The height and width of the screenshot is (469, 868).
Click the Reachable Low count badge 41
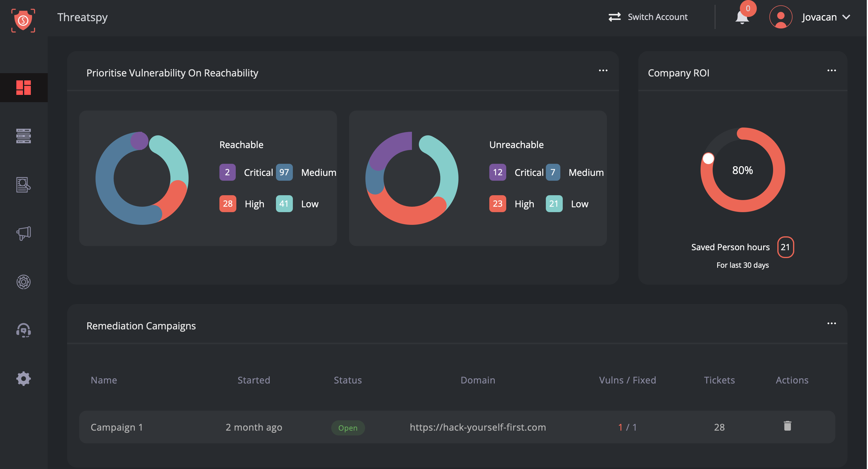point(284,203)
